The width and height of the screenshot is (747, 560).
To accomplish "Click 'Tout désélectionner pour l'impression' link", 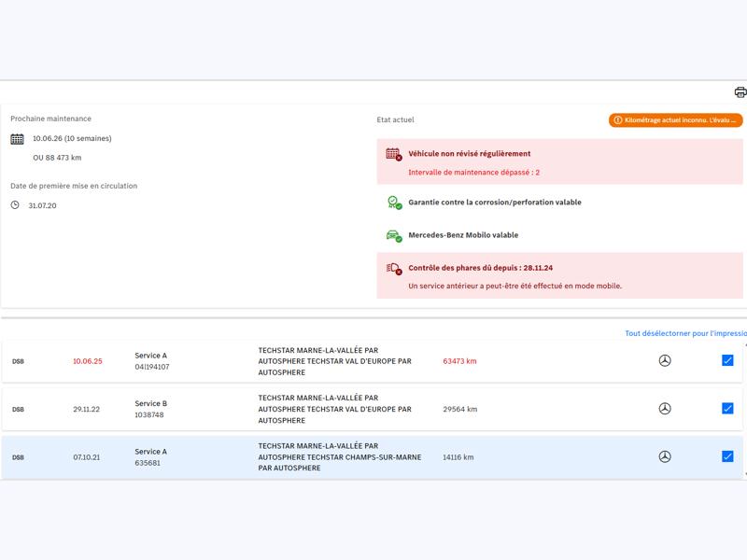I will [x=685, y=333].
